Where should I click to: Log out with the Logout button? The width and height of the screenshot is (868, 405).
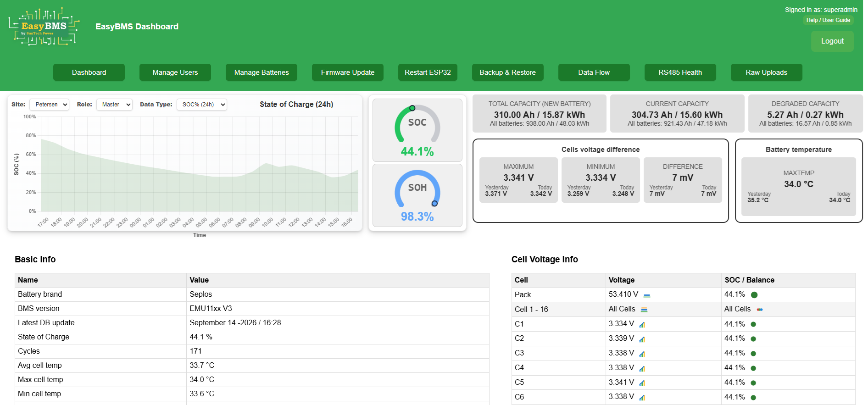pos(832,41)
